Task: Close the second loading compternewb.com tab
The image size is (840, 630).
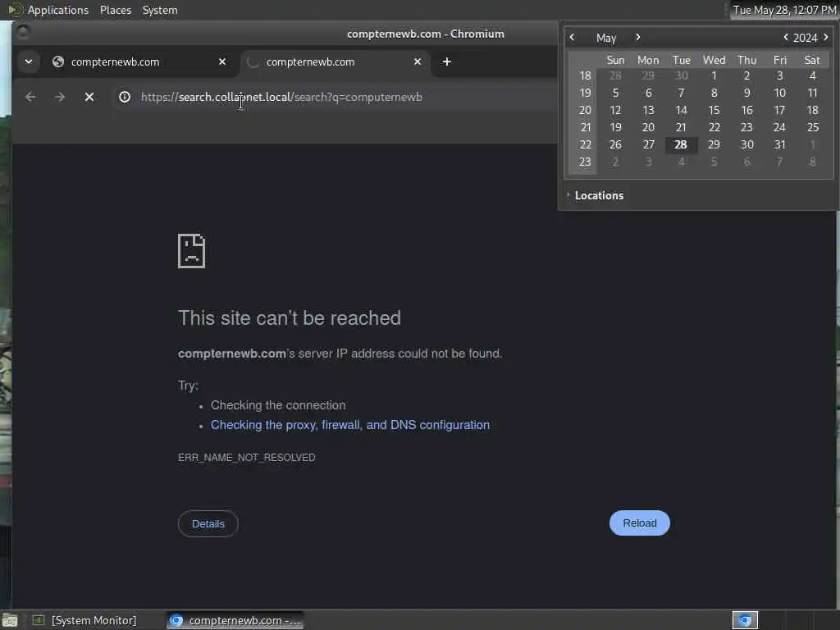Action: click(418, 62)
